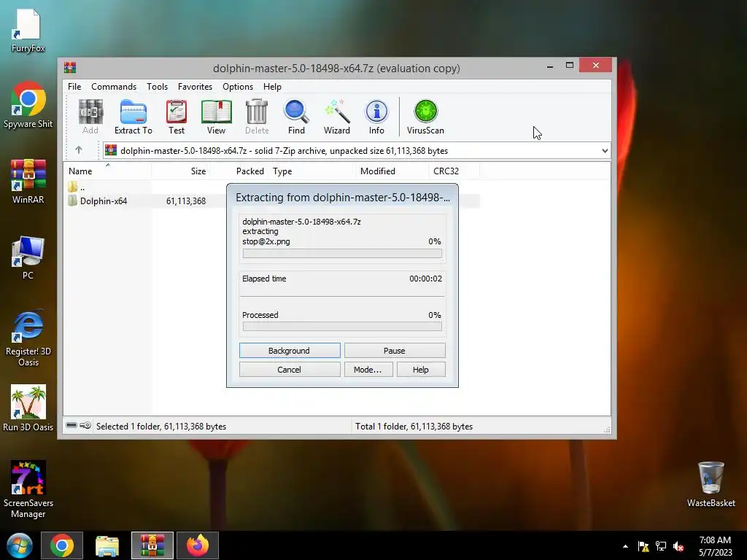Click the Chrome taskbar icon
The width and height of the screenshot is (747, 560).
point(62,545)
